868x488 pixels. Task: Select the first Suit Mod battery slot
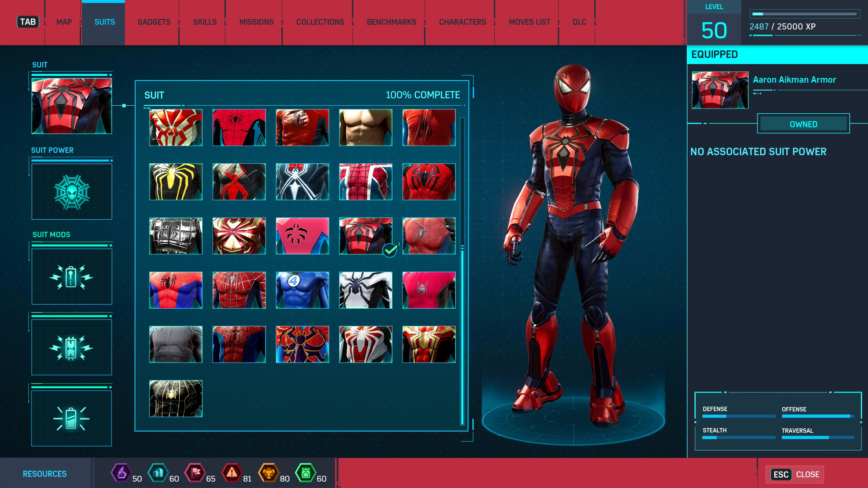[x=72, y=277]
